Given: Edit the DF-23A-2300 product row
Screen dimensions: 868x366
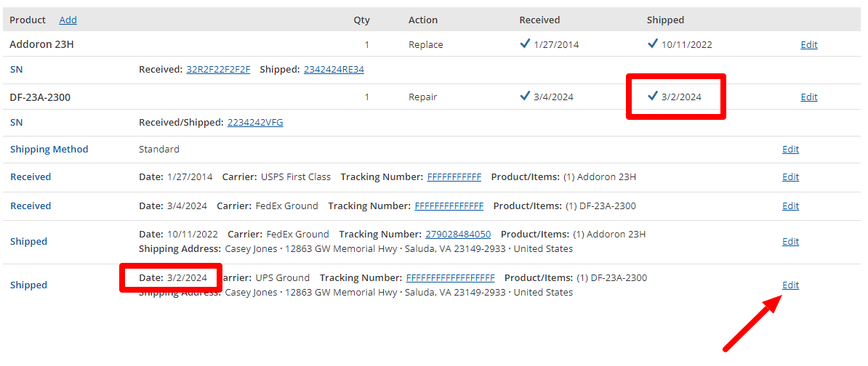Looking at the screenshot, I should (808, 97).
